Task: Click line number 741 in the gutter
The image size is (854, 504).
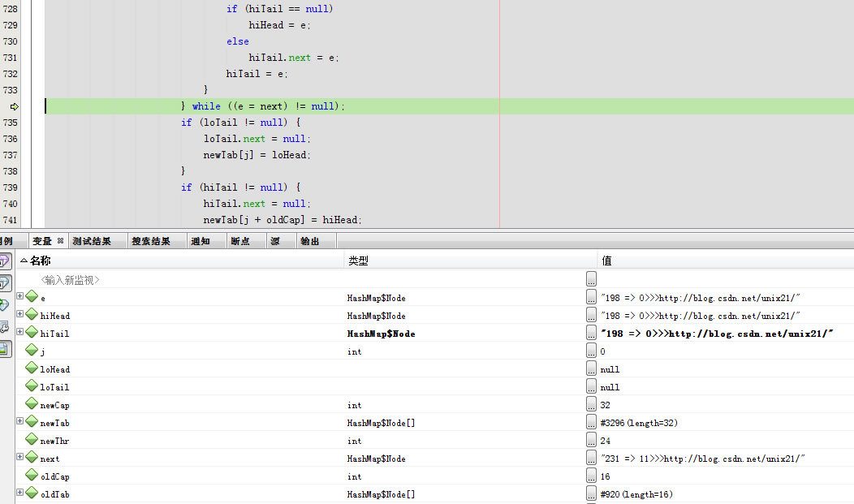Action: click(x=11, y=220)
